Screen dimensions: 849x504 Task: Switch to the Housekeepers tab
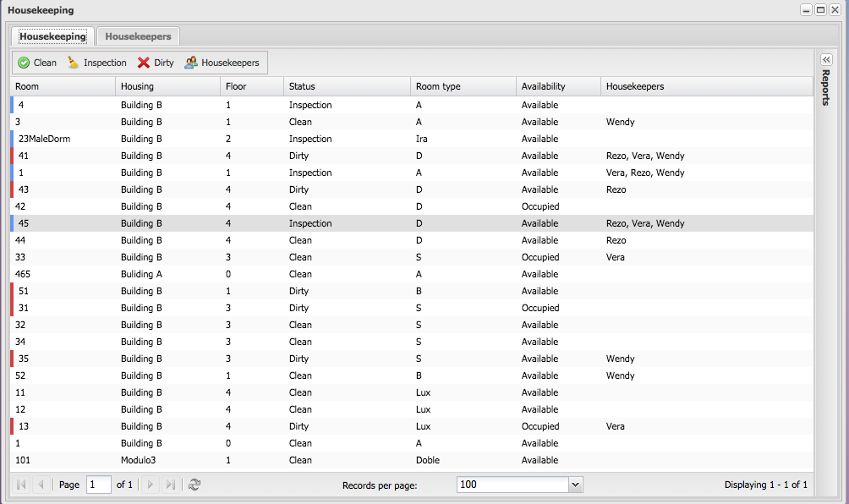tap(138, 36)
